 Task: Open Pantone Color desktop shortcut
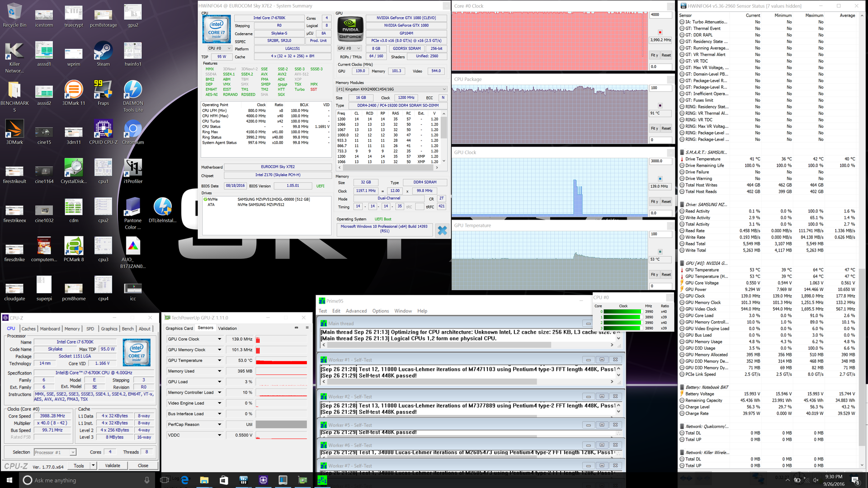(x=133, y=214)
